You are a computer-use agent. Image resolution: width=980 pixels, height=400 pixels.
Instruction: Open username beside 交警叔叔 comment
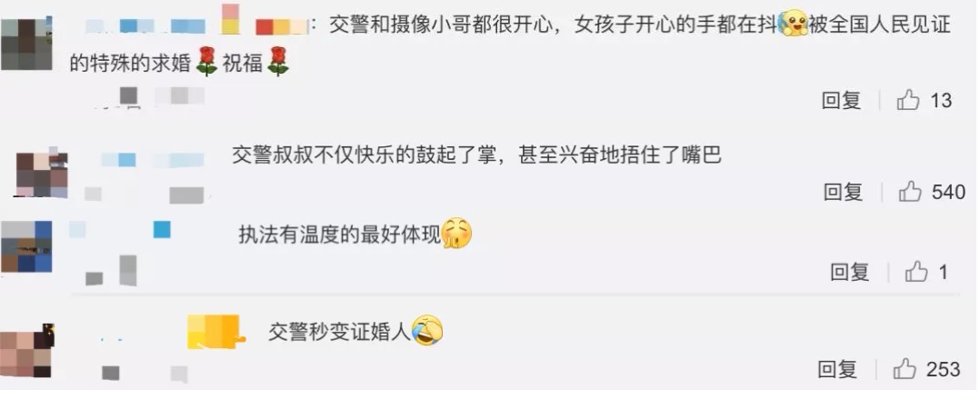[x=153, y=160]
